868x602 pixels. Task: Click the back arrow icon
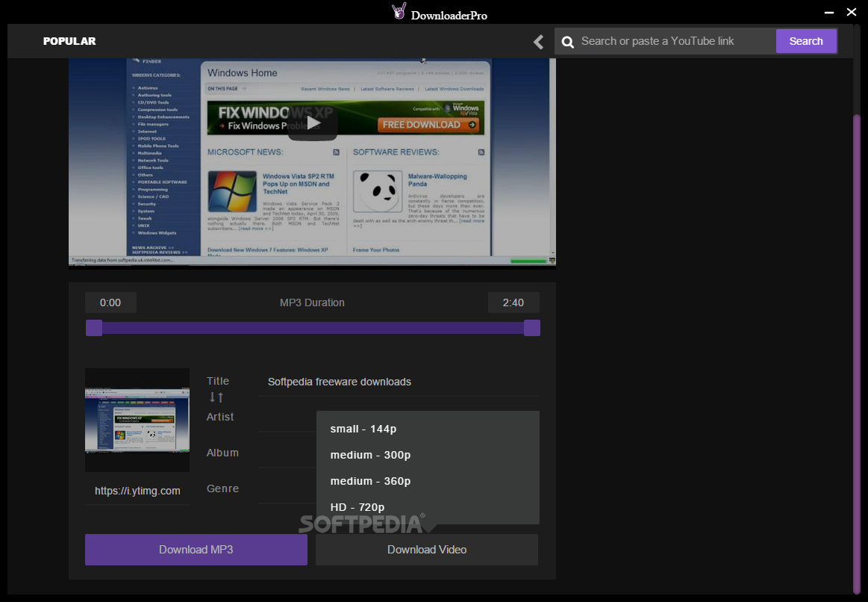point(538,42)
